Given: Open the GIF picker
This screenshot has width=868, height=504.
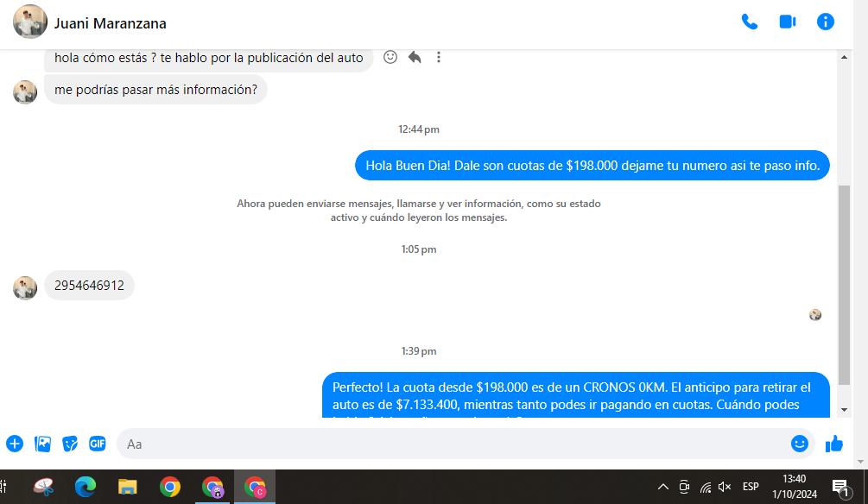Looking at the screenshot, I should (98, 444).
